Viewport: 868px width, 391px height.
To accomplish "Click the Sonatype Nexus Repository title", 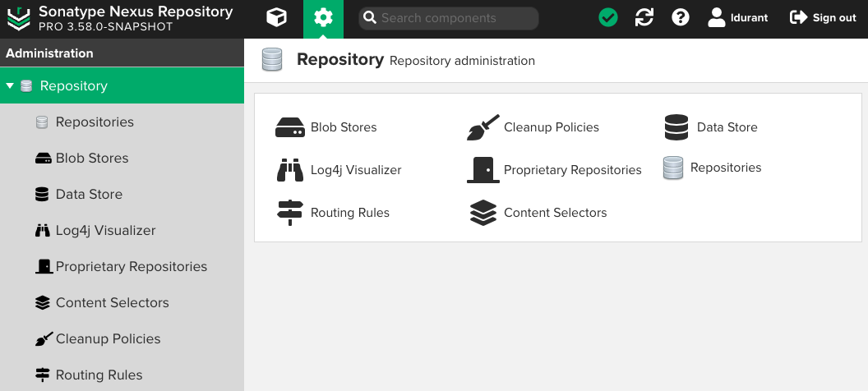I will pyautogui.click(x=136, y=11).
